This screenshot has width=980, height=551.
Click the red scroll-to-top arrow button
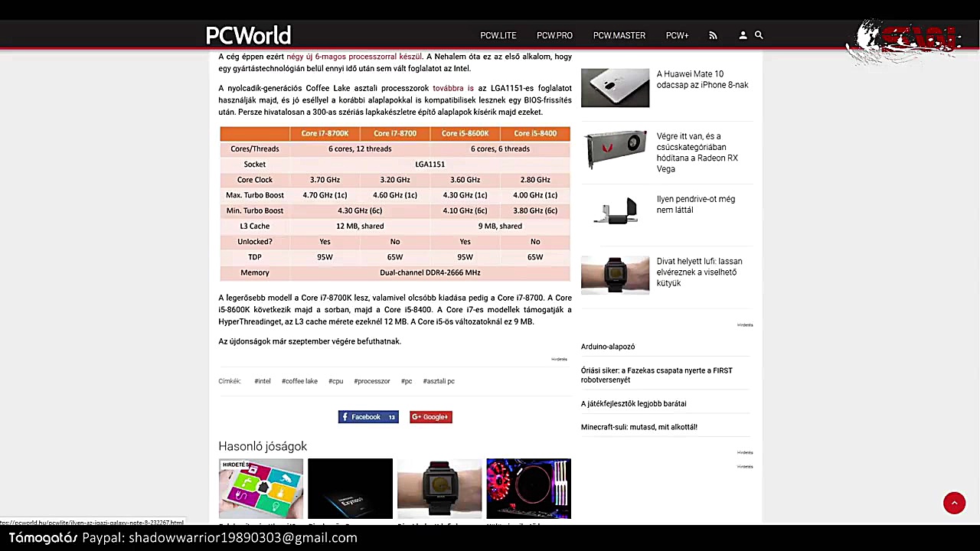[x=954, y=503]
